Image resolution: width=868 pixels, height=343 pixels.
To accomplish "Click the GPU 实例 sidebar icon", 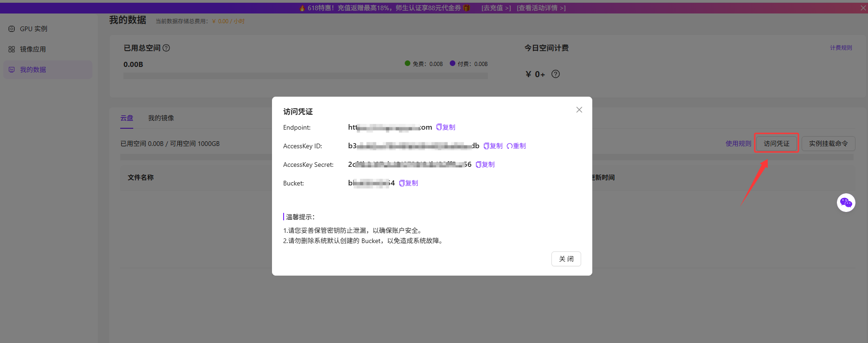I will click(x=12, y=29).
